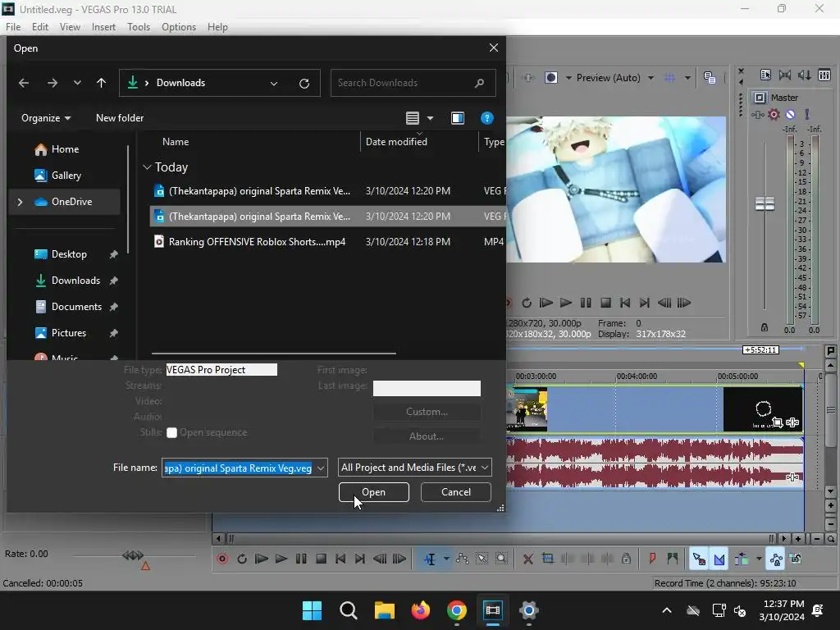The image size is (840, 630).
Task: Open File Explorer from the taskbar
Action: [384, 610]
